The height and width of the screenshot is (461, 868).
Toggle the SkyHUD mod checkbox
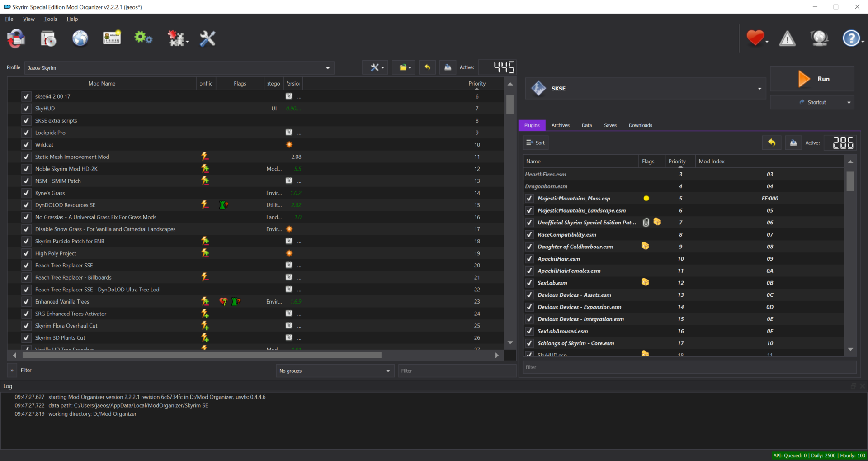[x=26, y=109]
